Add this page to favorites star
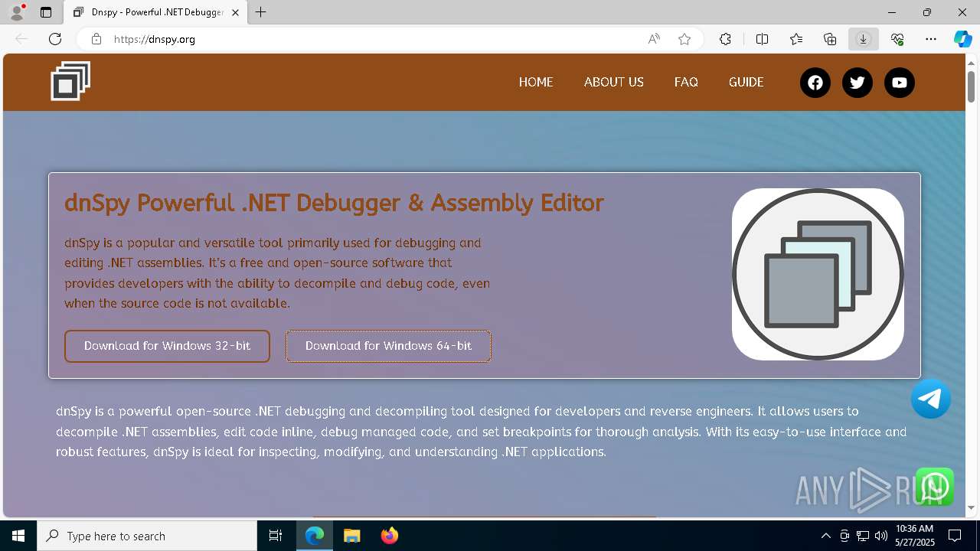This screenshot has height=551, width=980. (x=684, y=39)
